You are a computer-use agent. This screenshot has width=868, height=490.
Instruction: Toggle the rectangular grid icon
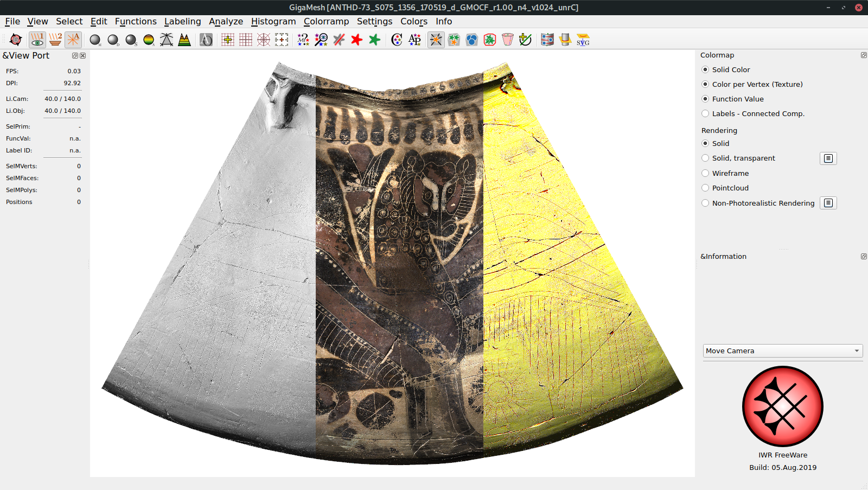[x=246, y=40]
